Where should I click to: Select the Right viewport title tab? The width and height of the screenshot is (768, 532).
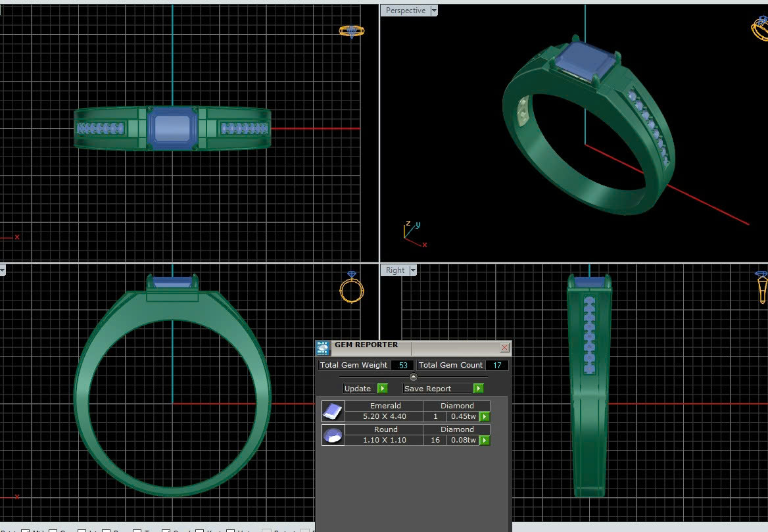point(395,270)
